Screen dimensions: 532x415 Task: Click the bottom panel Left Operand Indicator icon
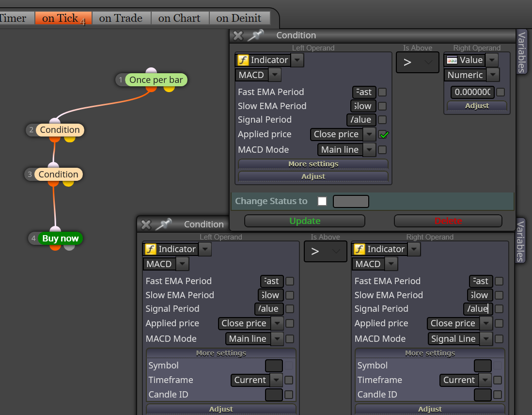(151, 249)
